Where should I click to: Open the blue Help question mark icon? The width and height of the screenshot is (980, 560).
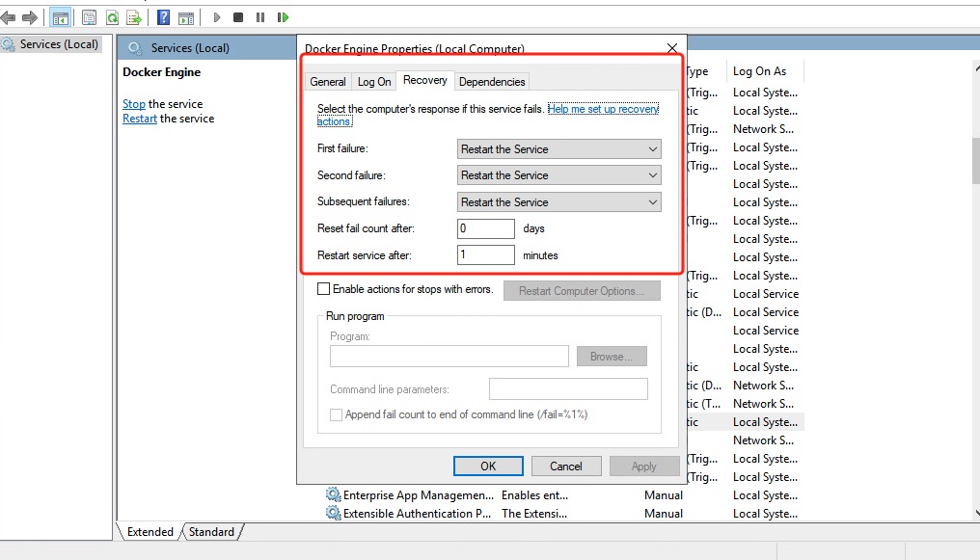click(163, 17)
